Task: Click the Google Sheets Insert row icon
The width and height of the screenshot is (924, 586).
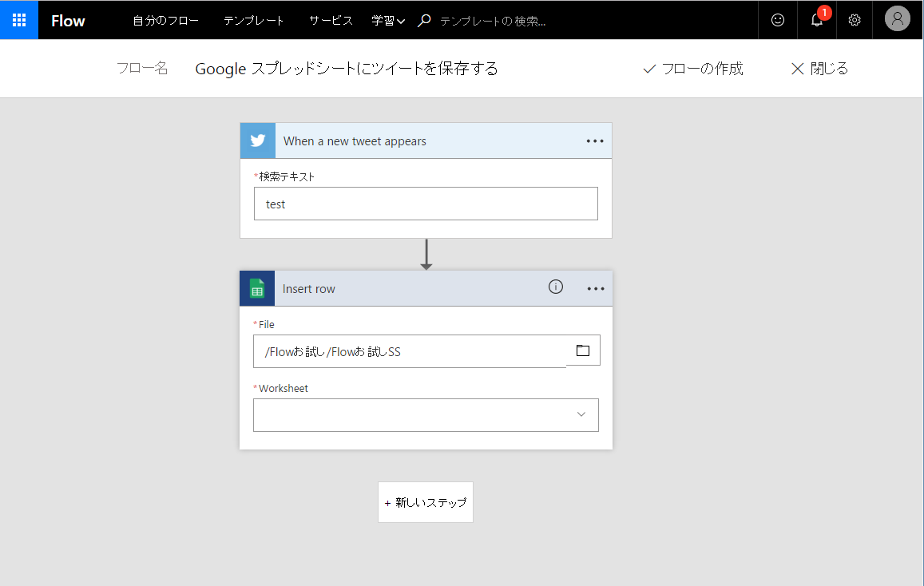Action: 257,288
